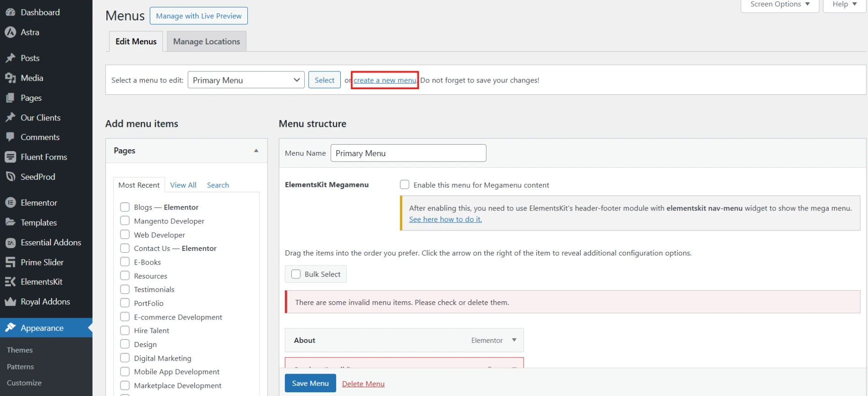Click the ElementsKit Megamenu label
Viewport: 868px width, 396px height.
327,184
